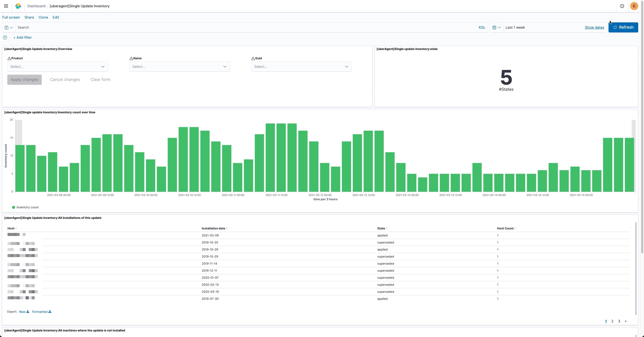This screenshot has height=337, width=644.
Task: Open the hamburger navigation menu
Action: (x=6, y=6)
